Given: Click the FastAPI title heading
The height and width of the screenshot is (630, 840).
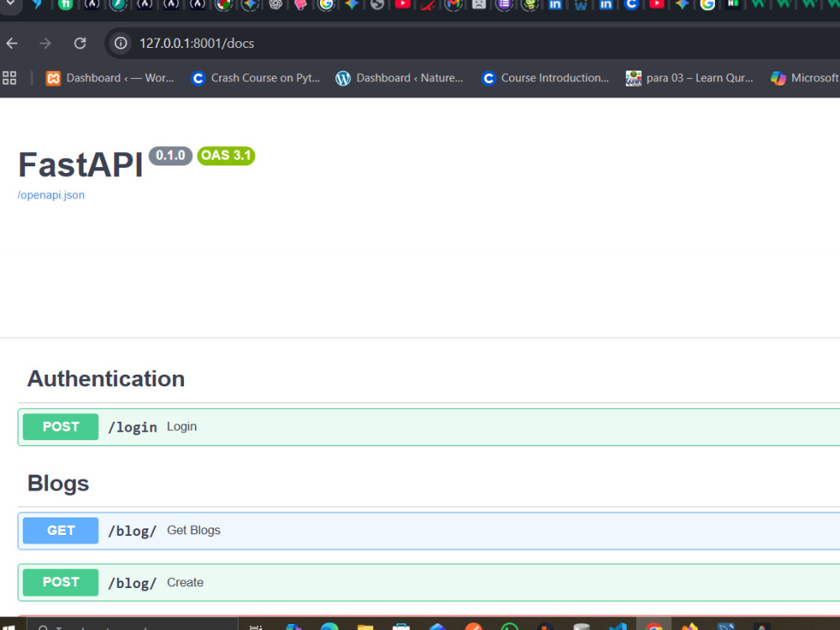Looking at the screenshot, I should (x=81, y=165).
